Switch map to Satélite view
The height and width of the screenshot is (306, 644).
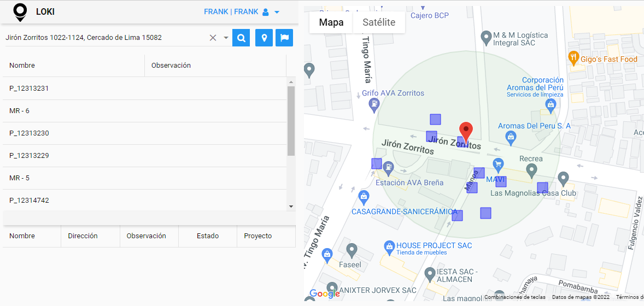point(379,22)
